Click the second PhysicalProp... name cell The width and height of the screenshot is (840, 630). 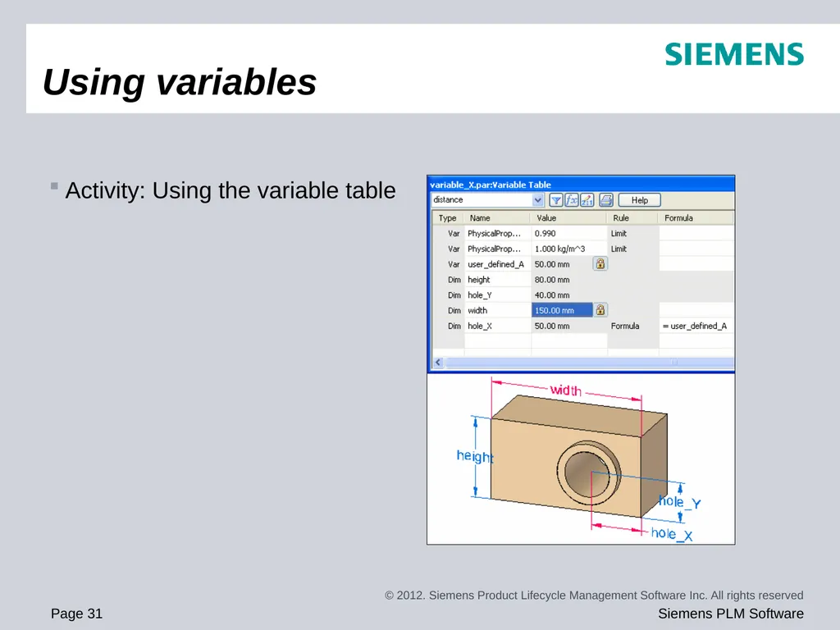[498, 249]
